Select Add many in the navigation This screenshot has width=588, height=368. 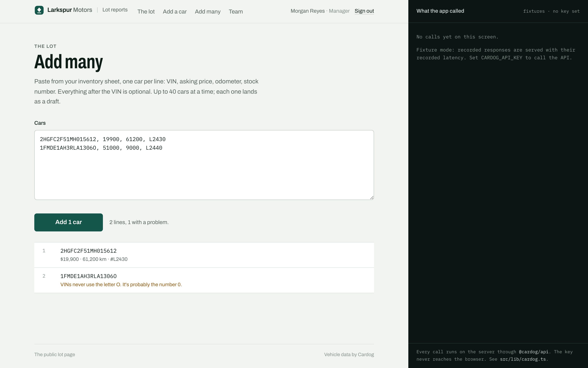point(207,11)
